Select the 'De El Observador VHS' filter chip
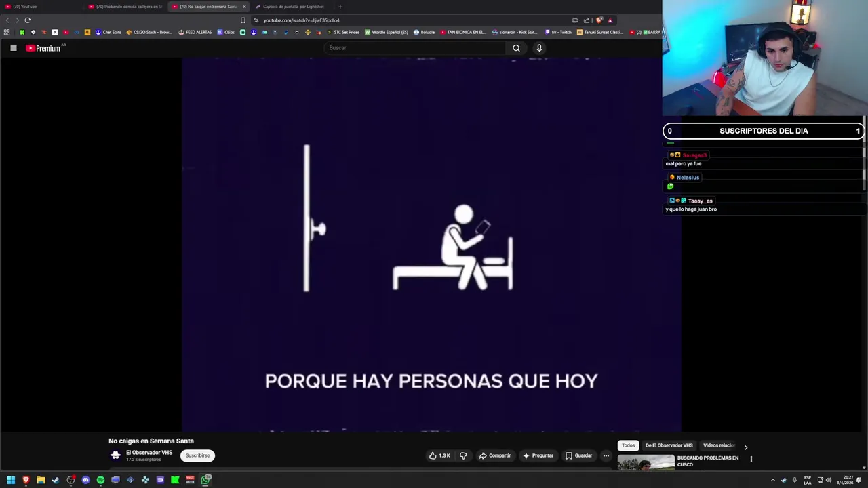The width and height of the screenshot is (868, 488). click(669, 445)
